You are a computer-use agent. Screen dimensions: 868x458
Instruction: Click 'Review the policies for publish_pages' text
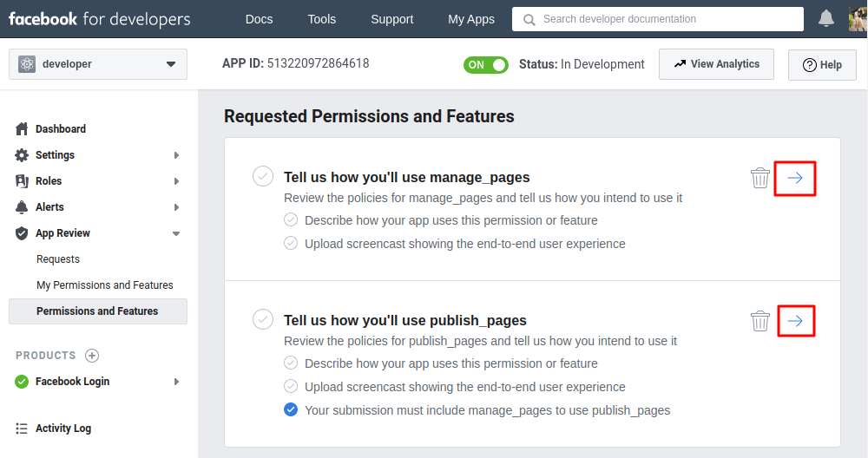pos(481,341)
